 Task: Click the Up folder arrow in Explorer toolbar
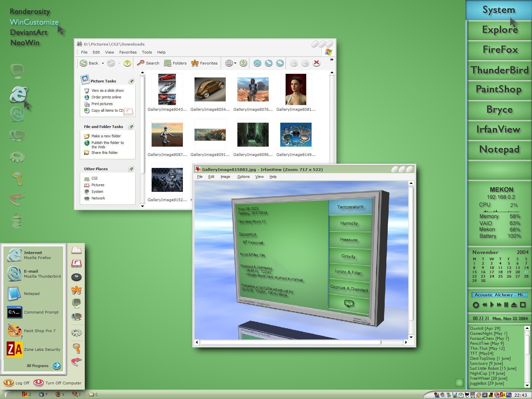click(x=127, y=63)
